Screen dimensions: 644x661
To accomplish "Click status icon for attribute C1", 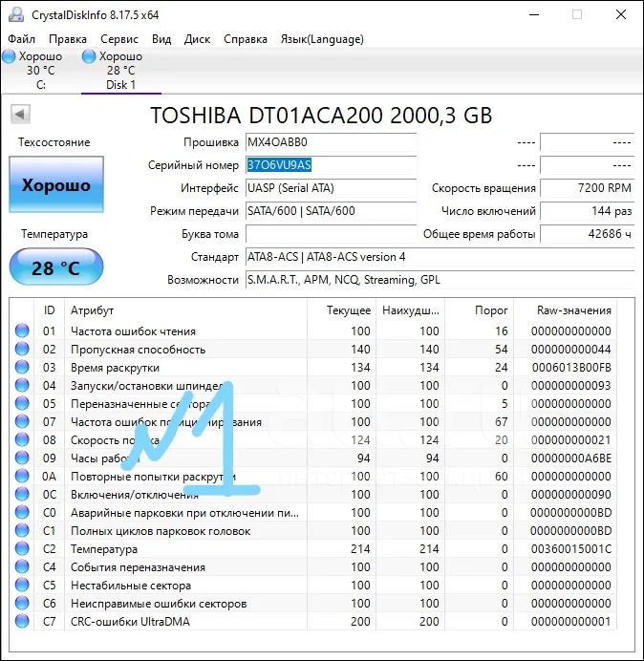I will tap(22, 530).
